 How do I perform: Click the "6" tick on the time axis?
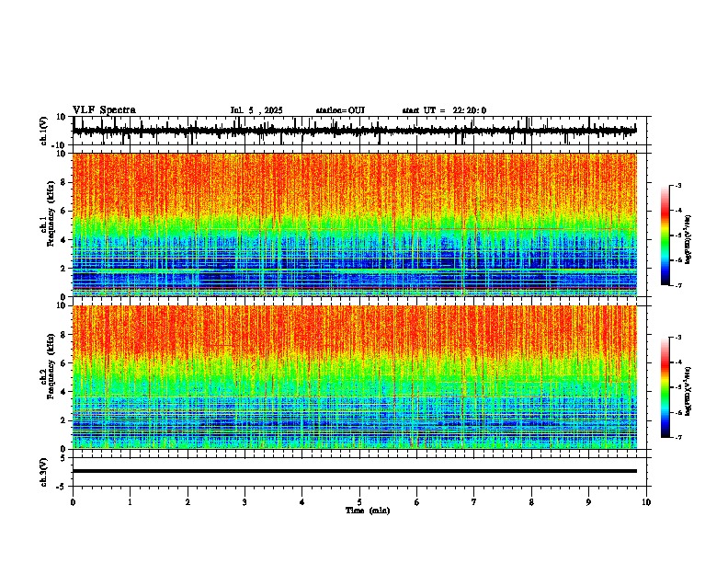(x=417, y=502)
